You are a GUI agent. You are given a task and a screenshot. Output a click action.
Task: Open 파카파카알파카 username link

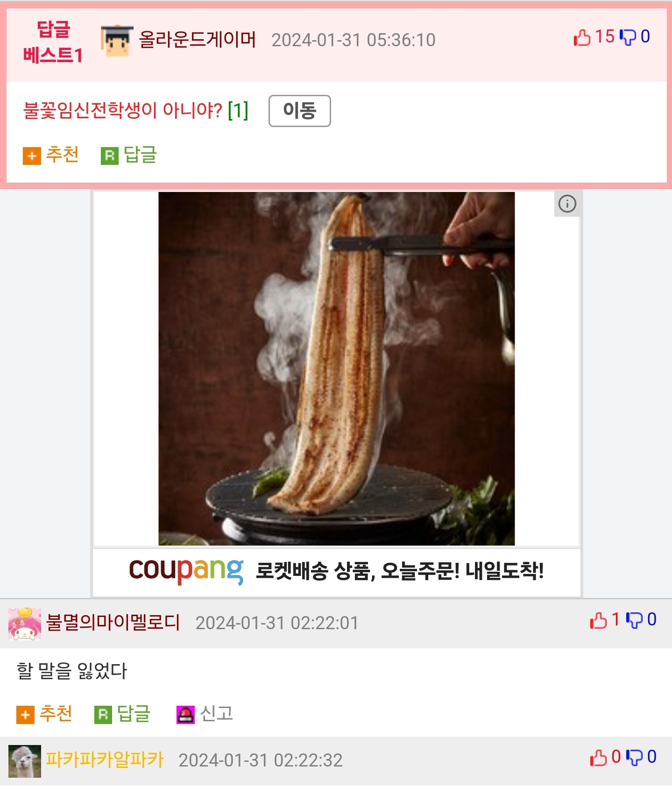(x=105, y=760)
